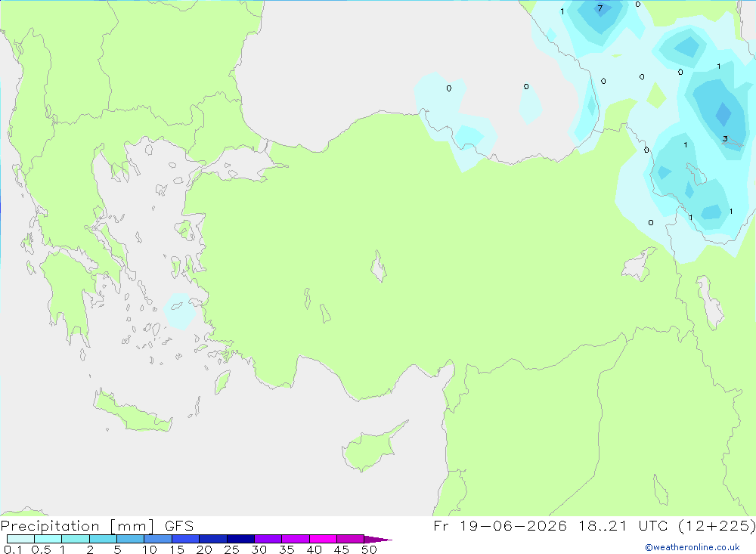
Task: Click the 0.1–0.5 mm legend color box
Action: 20,539
